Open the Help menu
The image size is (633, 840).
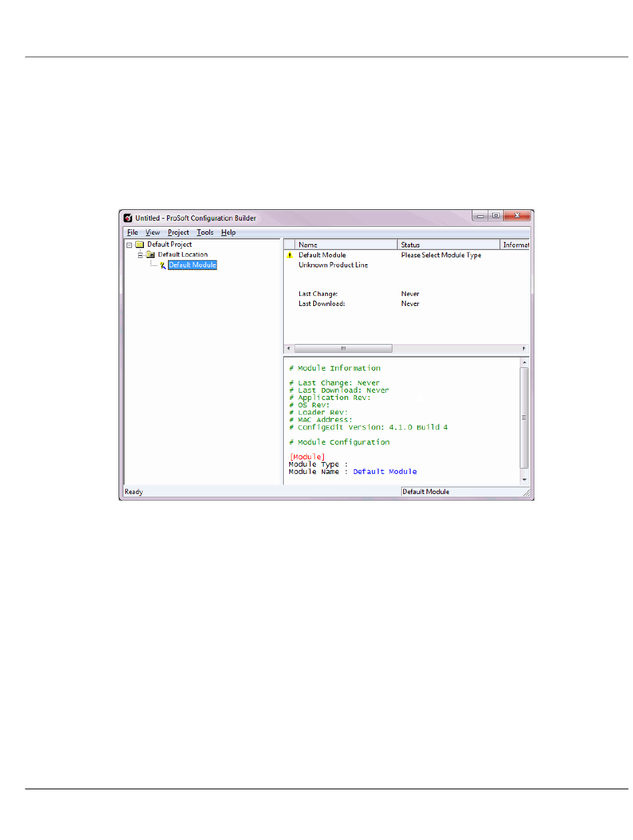click(229, 233)
